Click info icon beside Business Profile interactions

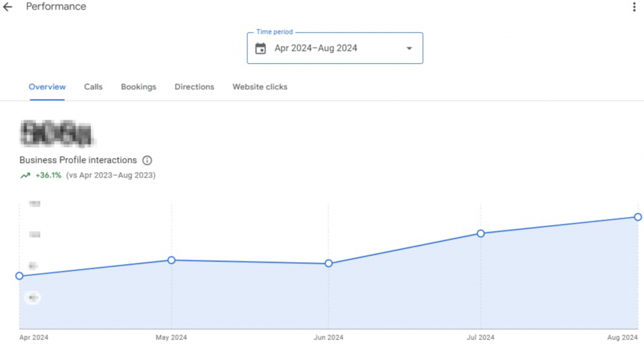click(147, 160)
